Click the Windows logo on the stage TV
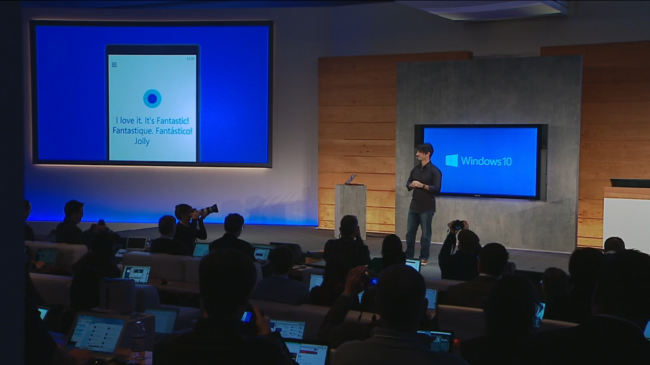 tap(452, 161)
